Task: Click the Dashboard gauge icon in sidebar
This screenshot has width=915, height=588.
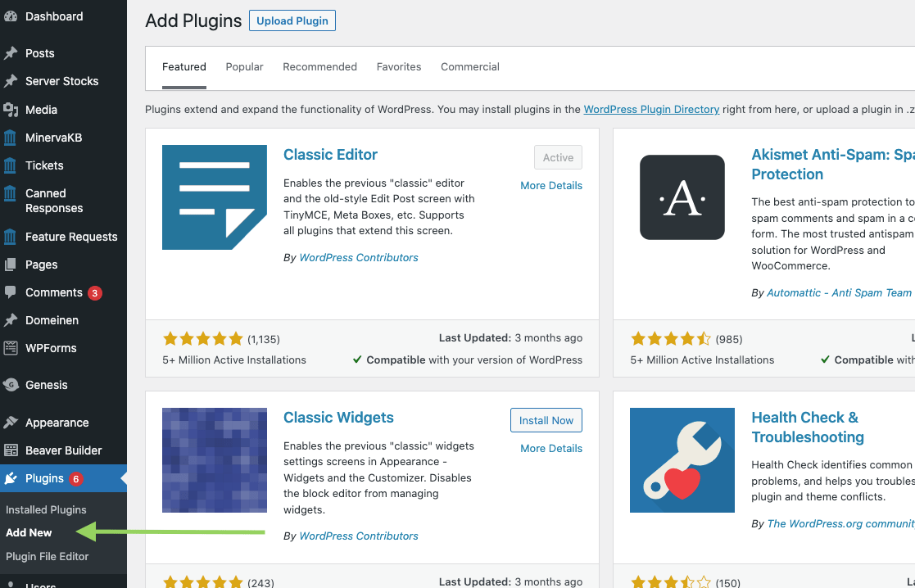Action: coord(11,16)
